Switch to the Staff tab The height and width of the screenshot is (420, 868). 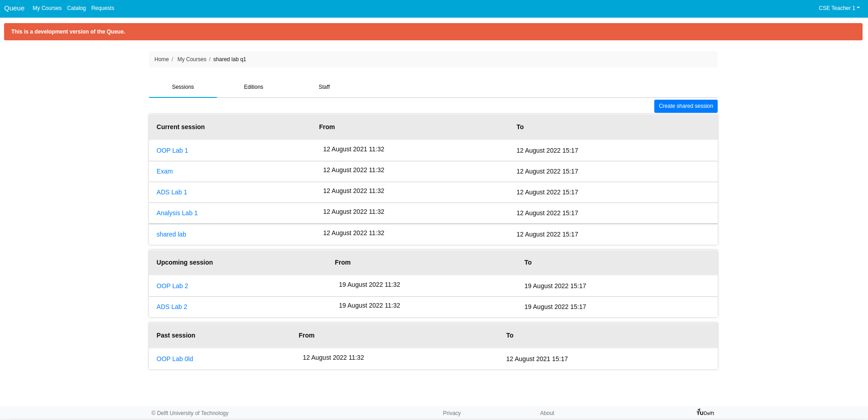(x=324, y=87)
